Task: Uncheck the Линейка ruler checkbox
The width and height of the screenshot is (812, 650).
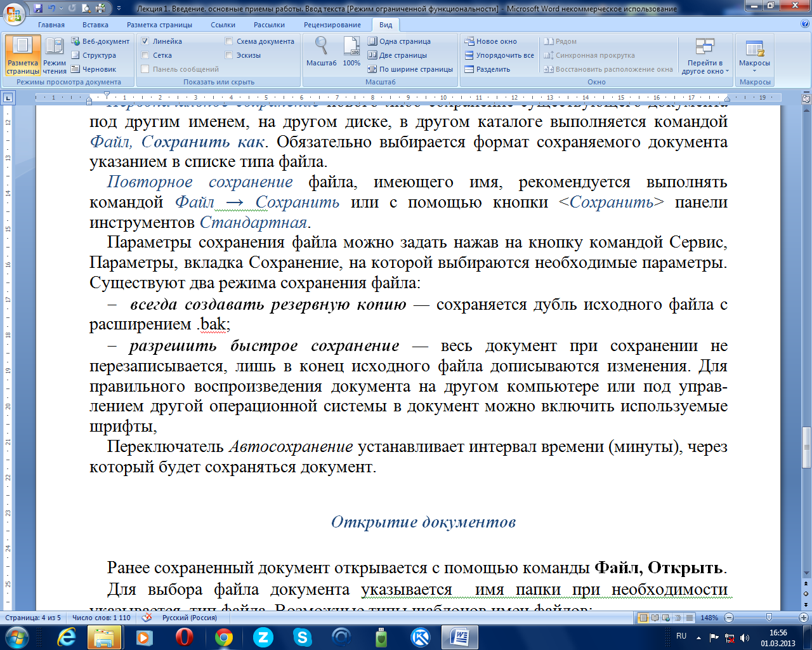Action: pos(145,41)
